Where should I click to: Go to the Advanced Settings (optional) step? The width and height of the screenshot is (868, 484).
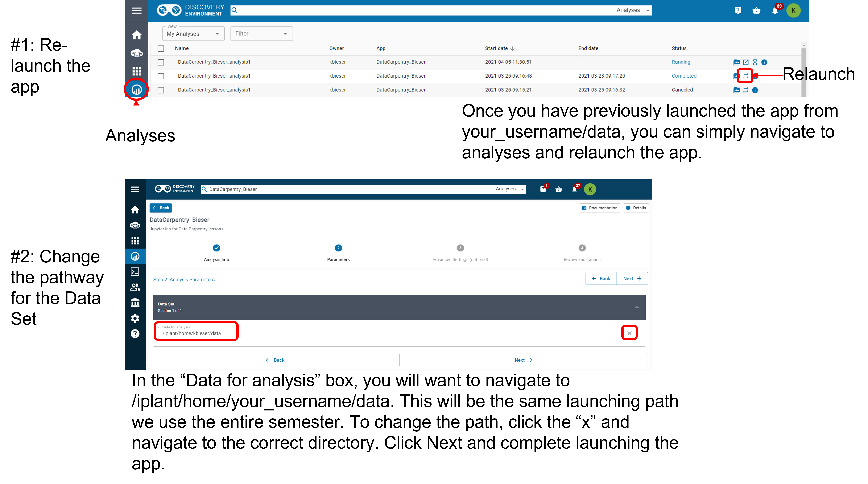(x=460, y=248)
